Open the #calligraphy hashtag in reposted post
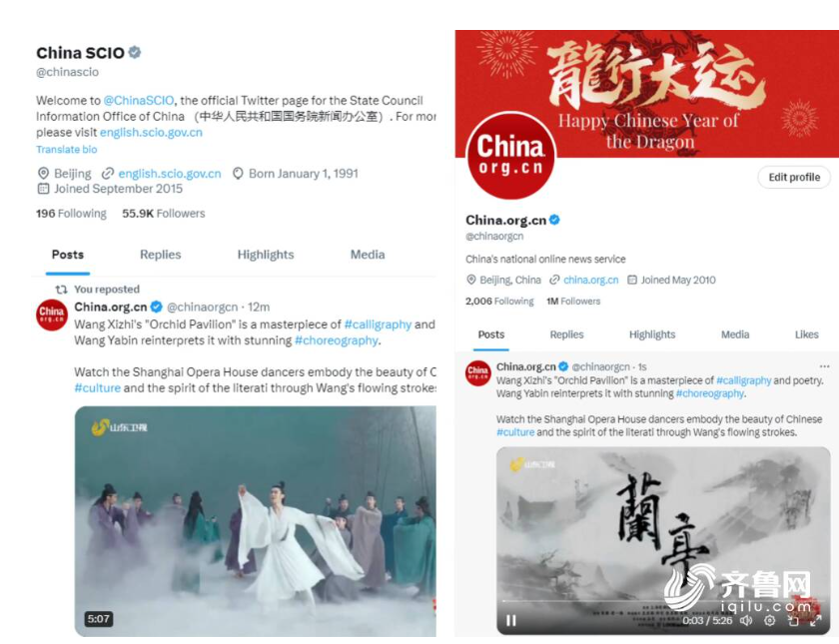The height and width of the screenshot is (644, 839). pos(378,324)
